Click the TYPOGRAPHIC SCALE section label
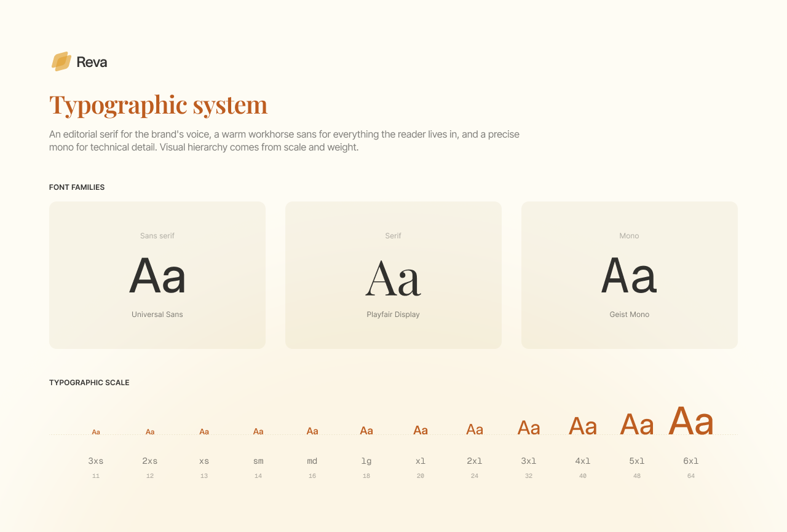 [x=89, y=383]
